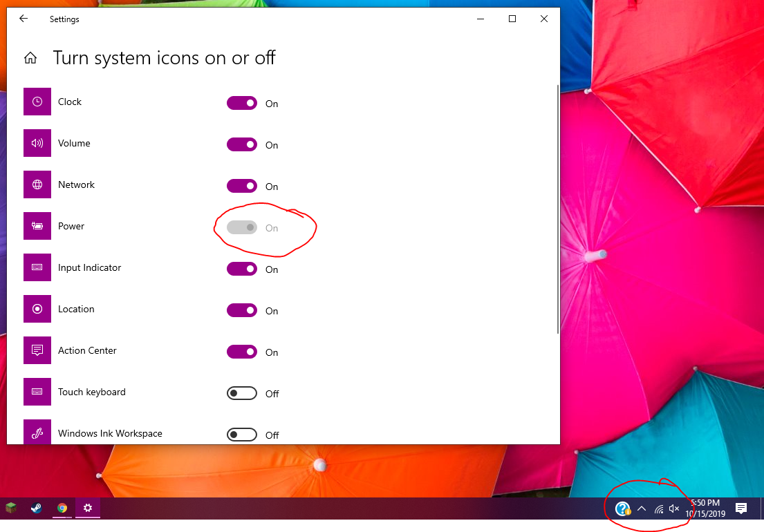Enable the Touch keyboard toggle
Screen dimensions: 764x532
[241, 393]
